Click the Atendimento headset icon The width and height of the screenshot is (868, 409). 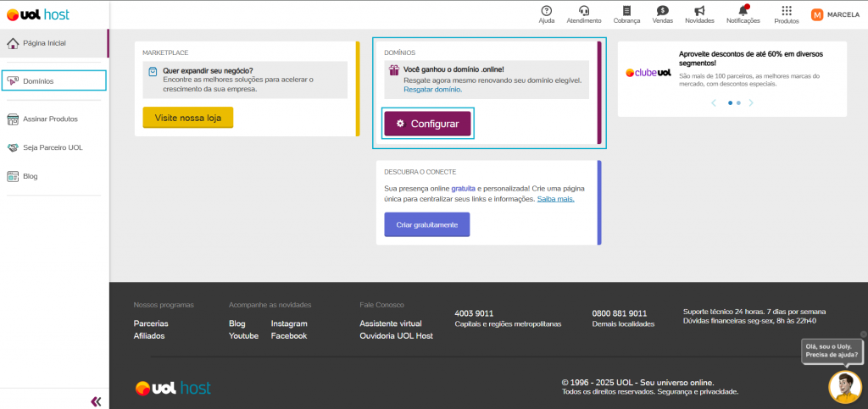click(583, 11)
